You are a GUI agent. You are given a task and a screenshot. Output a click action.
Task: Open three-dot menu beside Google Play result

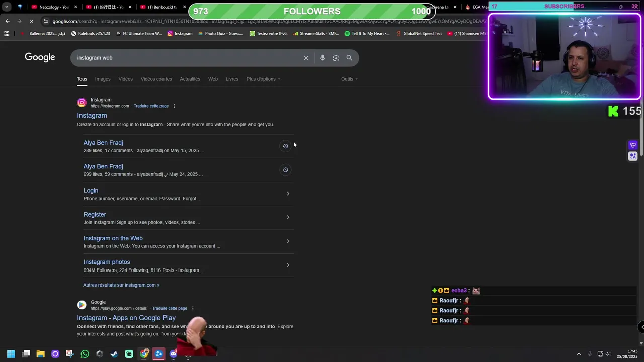(x=193, y=308)
